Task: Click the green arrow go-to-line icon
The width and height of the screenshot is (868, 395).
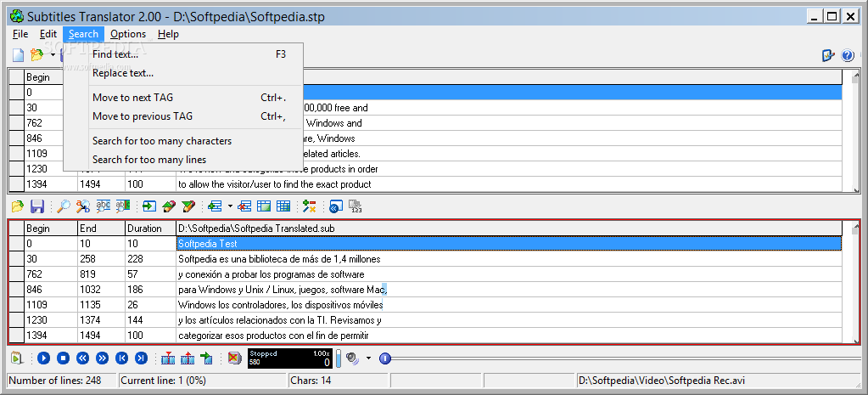Action: [149, 206]
